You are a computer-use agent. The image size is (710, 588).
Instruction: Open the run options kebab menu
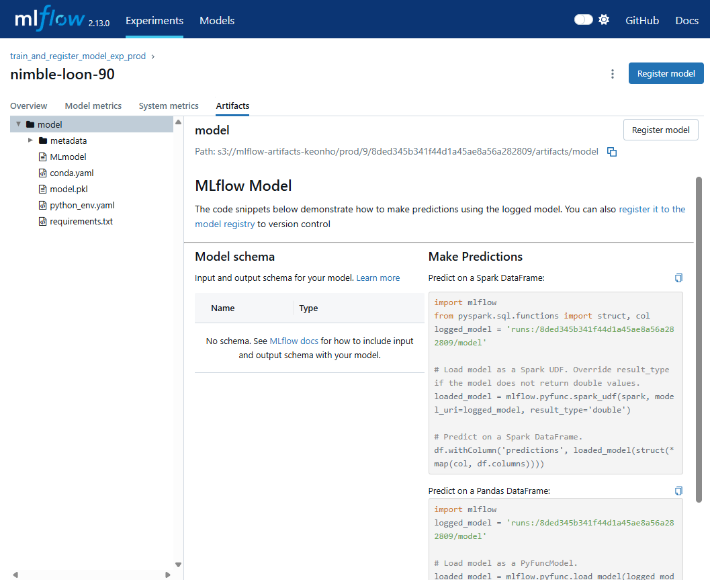point(612,74)
